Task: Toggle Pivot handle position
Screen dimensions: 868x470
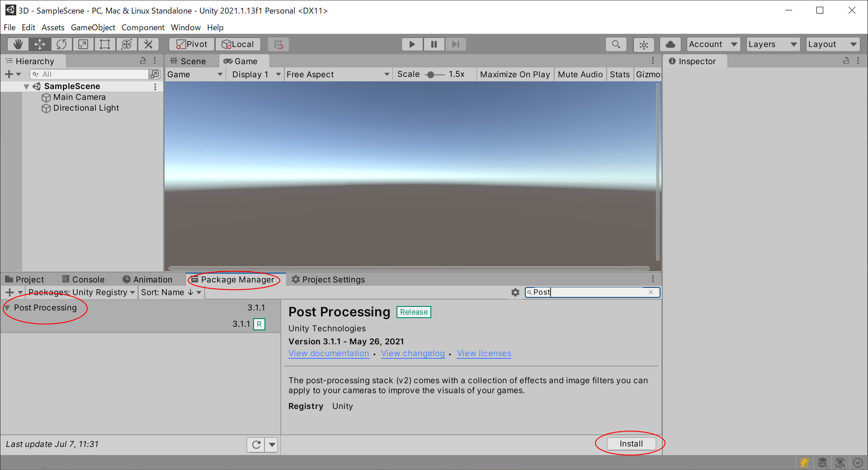Action: pyautogui.click(x=192, y=44)
